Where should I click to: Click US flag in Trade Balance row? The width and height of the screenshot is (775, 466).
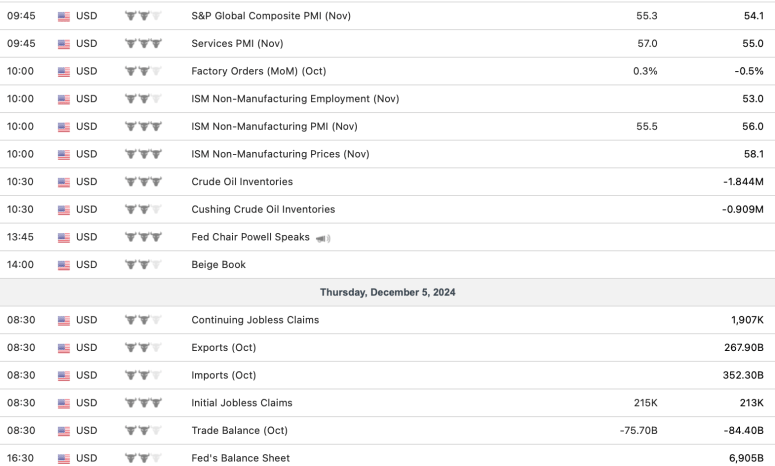tap(64, 431)
